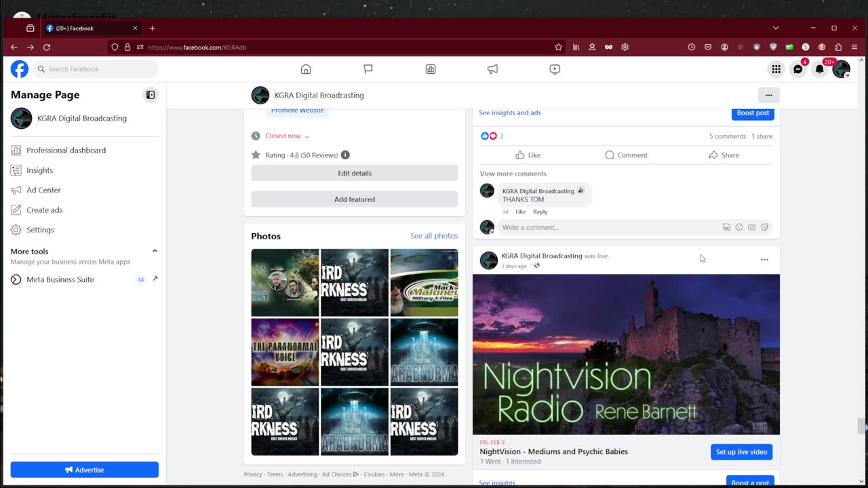Click the Facebook logo
Viewport: 868px width, 488px height.
(x=20, y=69)
